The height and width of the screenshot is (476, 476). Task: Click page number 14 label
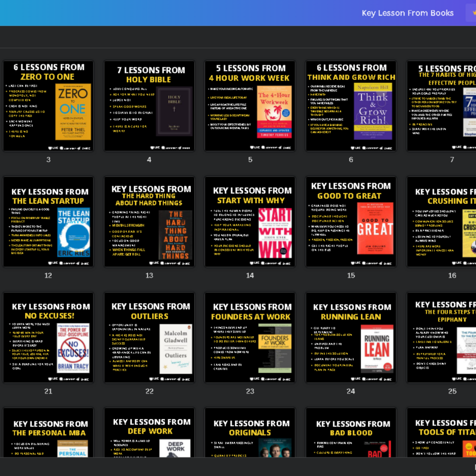[250, 276]
